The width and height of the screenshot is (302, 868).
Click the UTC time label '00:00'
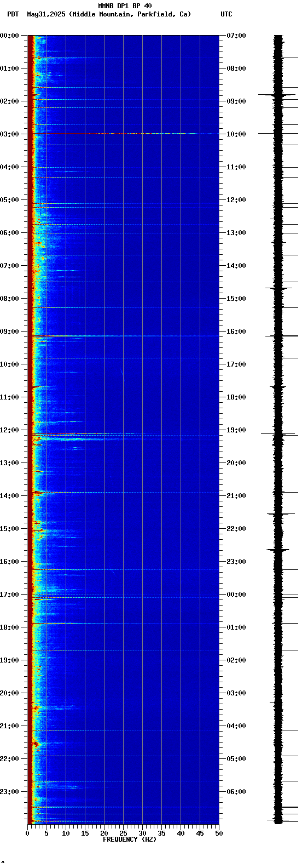[236, 595]
